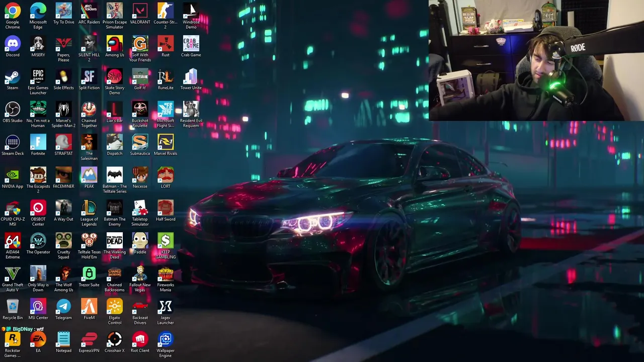Select the Half Sword icon
644x362 pixels.
coord(166,211)
